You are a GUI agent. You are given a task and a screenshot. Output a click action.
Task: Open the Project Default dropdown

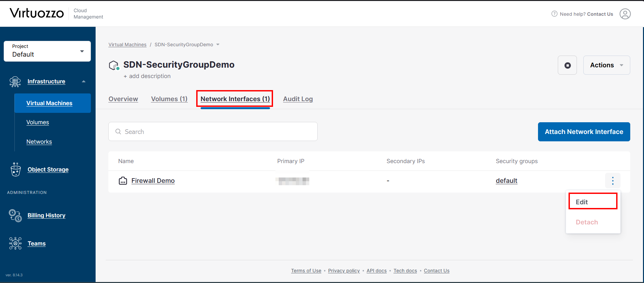point(47,51)
